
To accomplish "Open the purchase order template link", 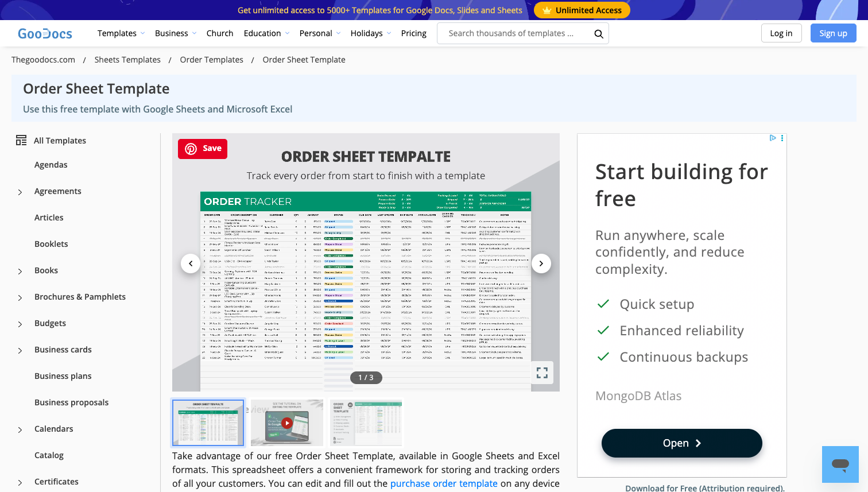I will click(444, 483).
